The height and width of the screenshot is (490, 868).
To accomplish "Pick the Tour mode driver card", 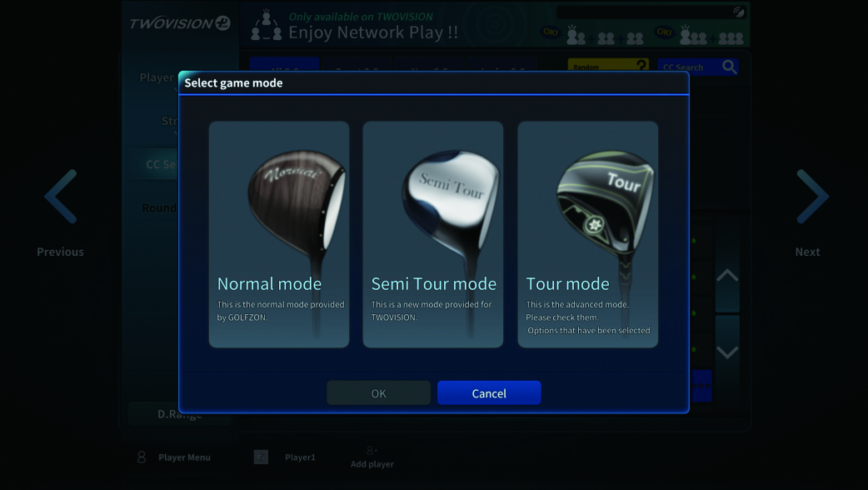I will pos(588,234).
